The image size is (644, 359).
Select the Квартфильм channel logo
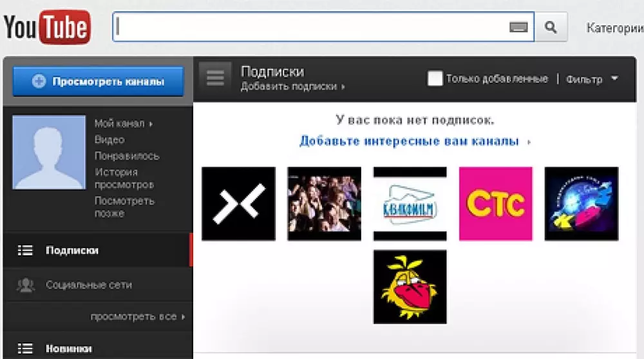pos(410,204)
